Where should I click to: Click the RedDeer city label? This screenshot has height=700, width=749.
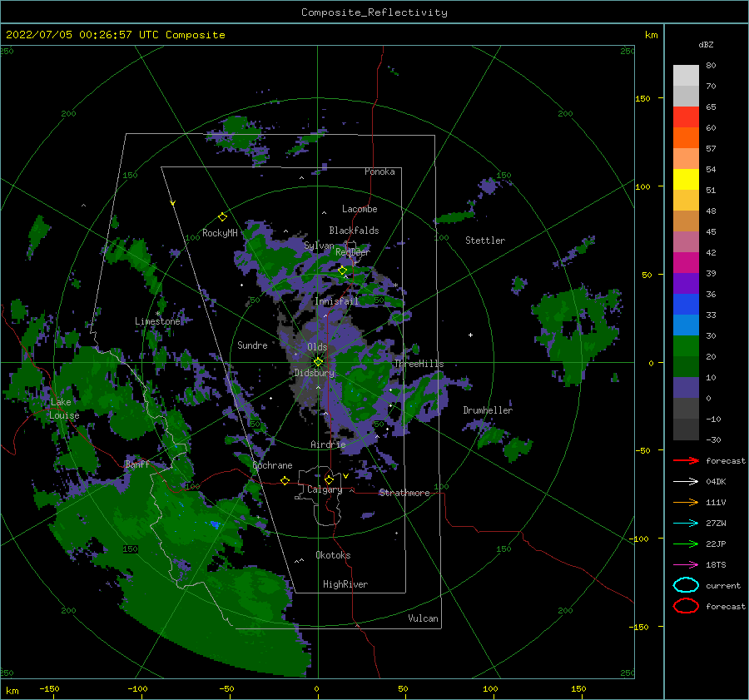pos(353,252)
